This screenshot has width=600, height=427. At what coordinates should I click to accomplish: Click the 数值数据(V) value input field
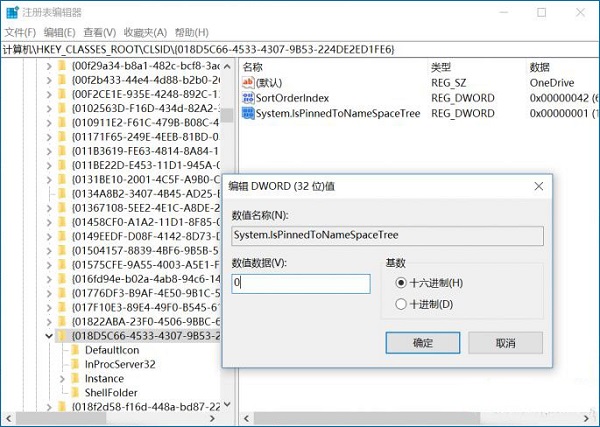[301, 284]
